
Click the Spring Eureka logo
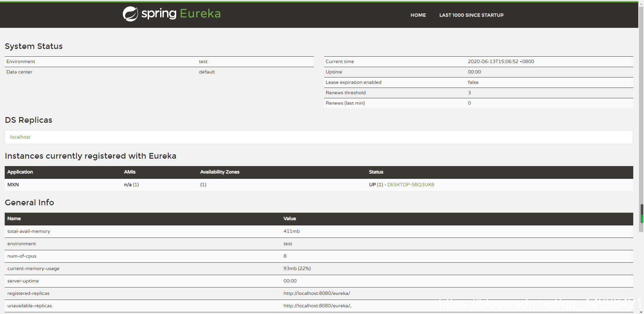pos(171,14)
